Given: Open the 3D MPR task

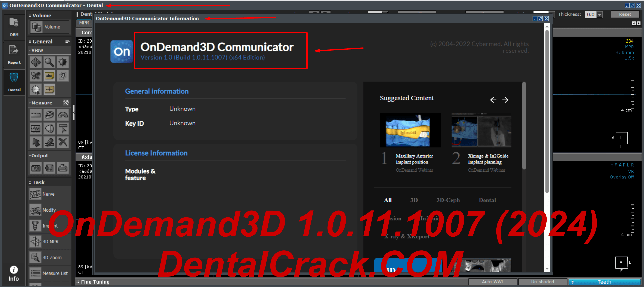Looking at the screenshot, I should click(50, 241).
